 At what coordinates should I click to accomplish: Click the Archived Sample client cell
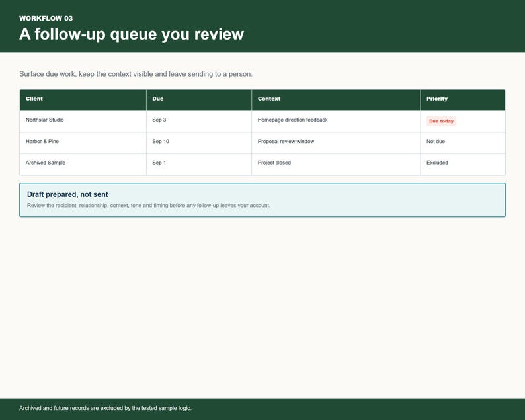coord(83,164)
